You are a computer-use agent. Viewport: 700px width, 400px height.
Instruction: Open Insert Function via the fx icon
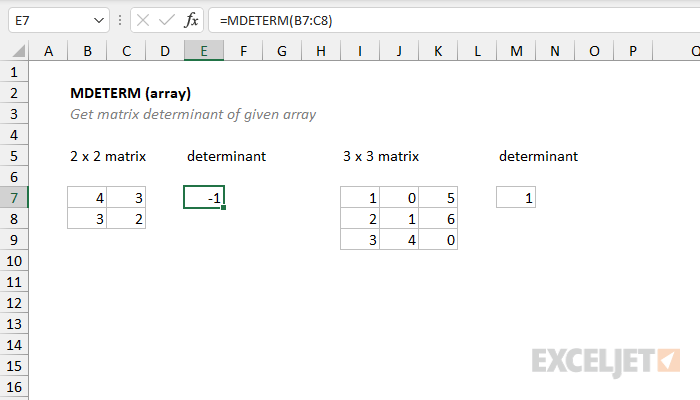(x=191, y=20)
